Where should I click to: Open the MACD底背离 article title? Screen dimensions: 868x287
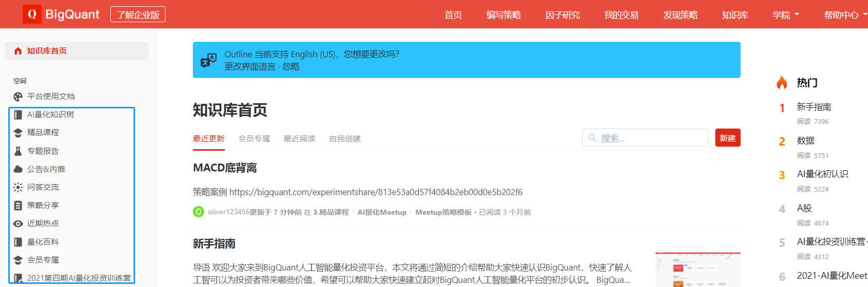(225, 168)
